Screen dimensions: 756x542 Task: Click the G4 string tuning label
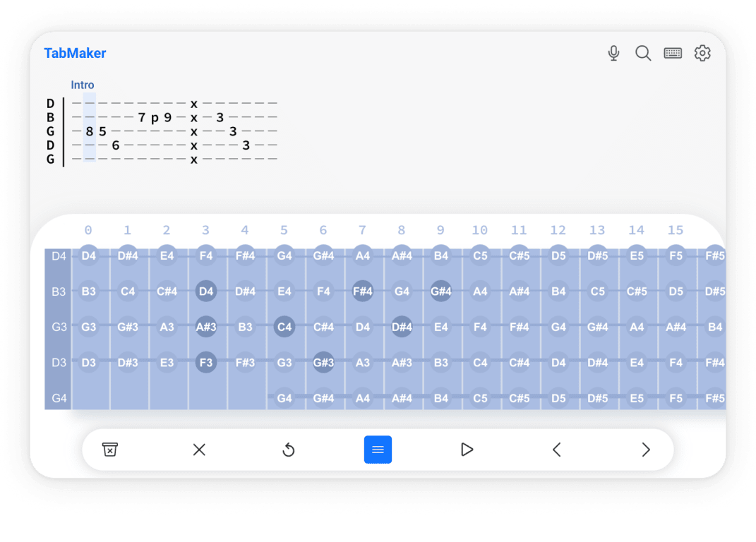(59, 398)
